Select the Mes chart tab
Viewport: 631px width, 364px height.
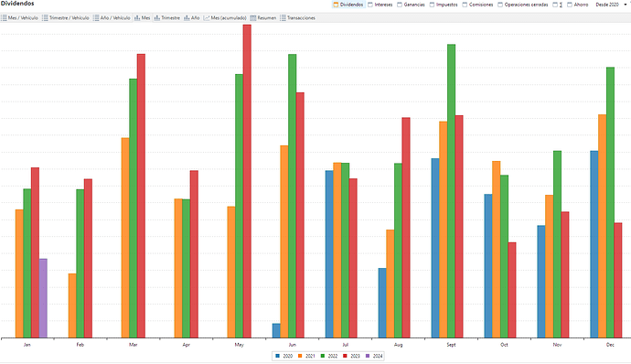pos(143,18)
